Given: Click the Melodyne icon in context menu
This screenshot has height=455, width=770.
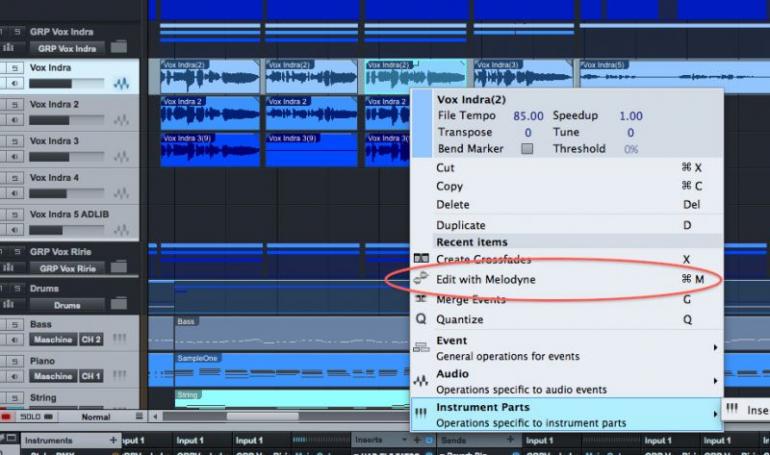Looking at the screenshot, I should [x=421, y=278].
